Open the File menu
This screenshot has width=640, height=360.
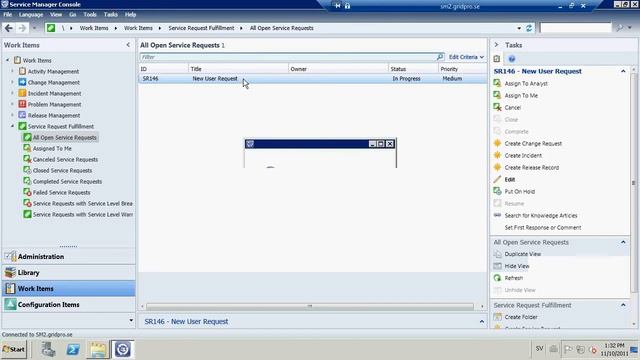[x=8, y=14]
